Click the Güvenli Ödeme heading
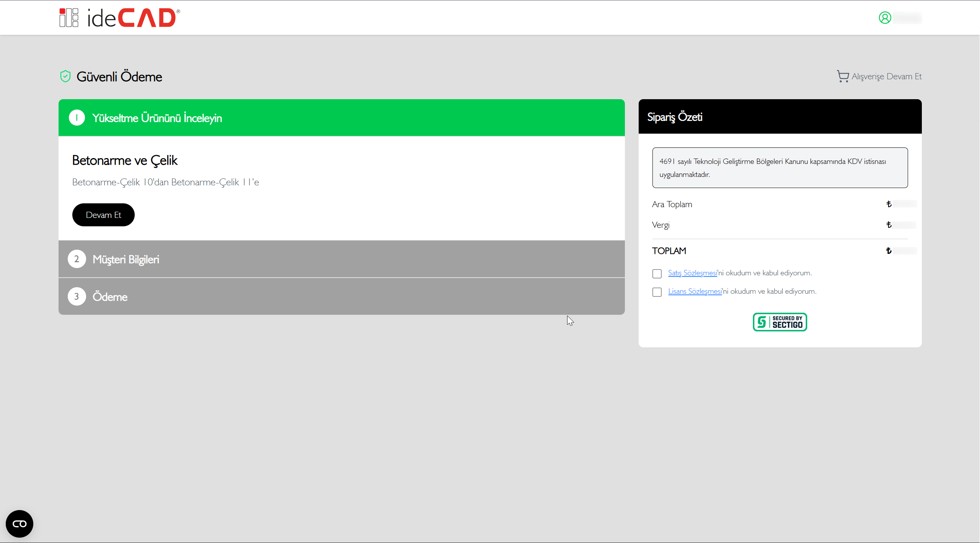The width and height of the screenshot is (980, 543). (119, 77)
